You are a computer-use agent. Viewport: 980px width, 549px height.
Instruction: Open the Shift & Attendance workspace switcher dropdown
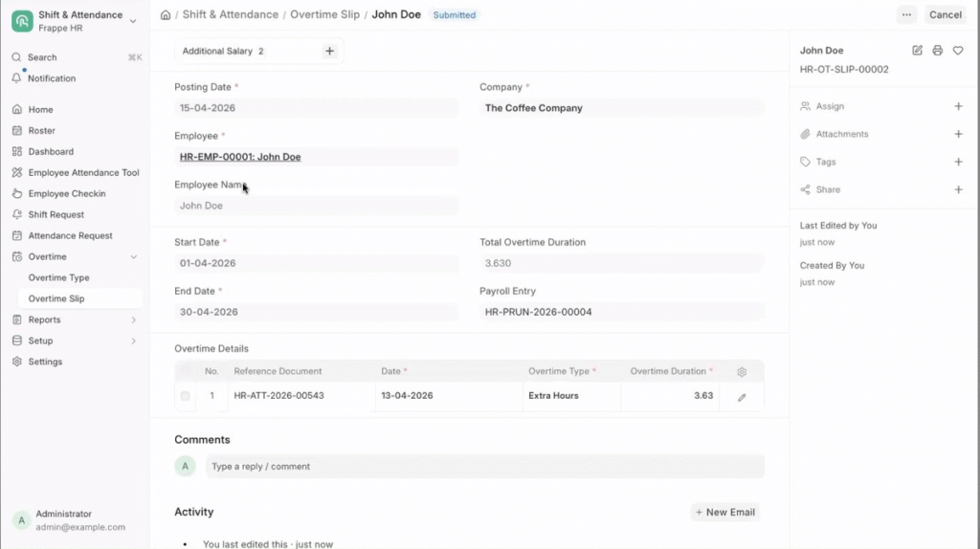click(x=132, y=21)
